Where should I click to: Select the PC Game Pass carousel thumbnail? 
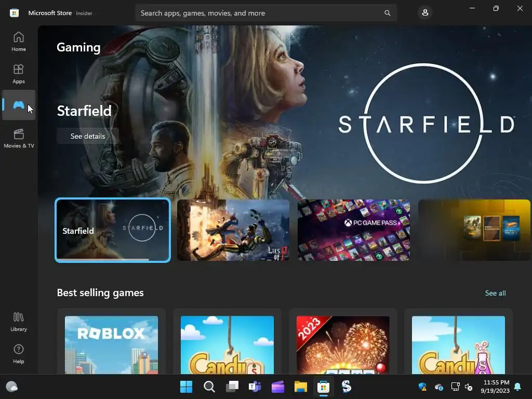(353, 230)
